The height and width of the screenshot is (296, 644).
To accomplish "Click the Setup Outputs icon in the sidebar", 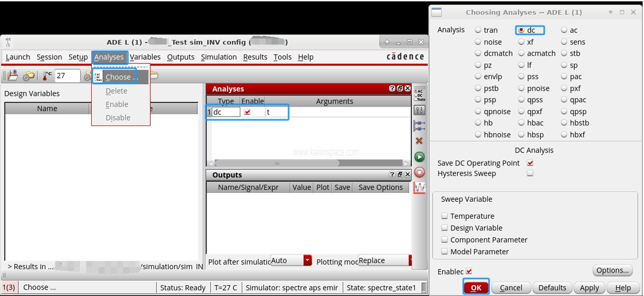I will click(x=419, y=126).
